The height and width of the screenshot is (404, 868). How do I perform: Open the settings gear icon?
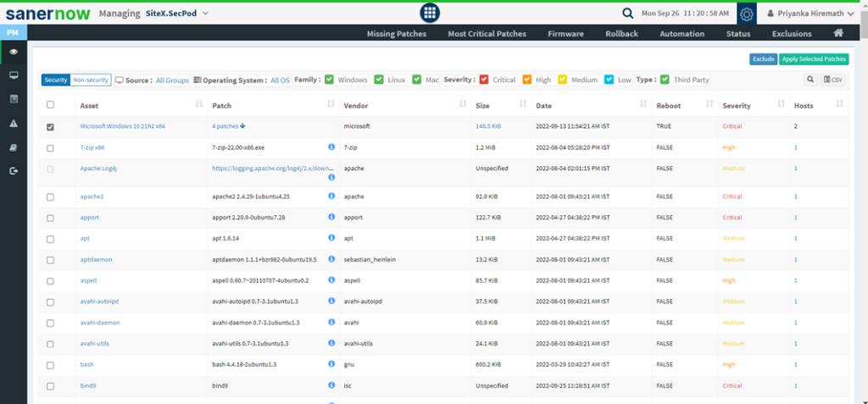pos(746,14)
